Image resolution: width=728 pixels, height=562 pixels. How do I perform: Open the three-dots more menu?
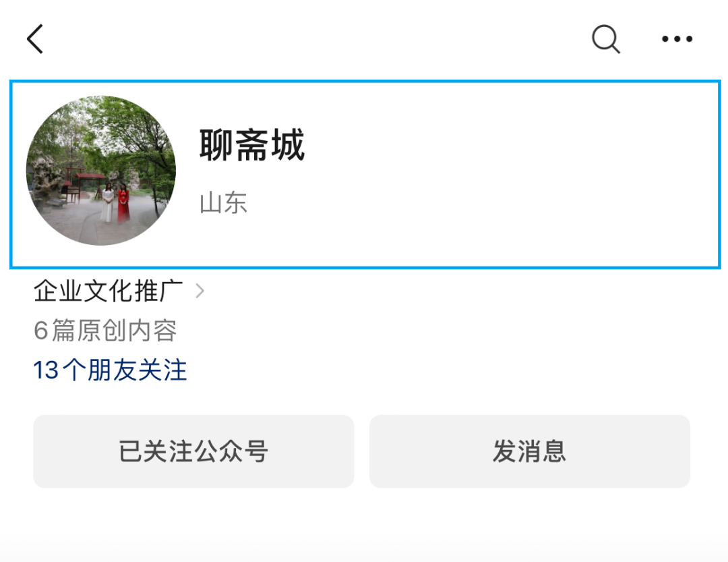point(677,39)
